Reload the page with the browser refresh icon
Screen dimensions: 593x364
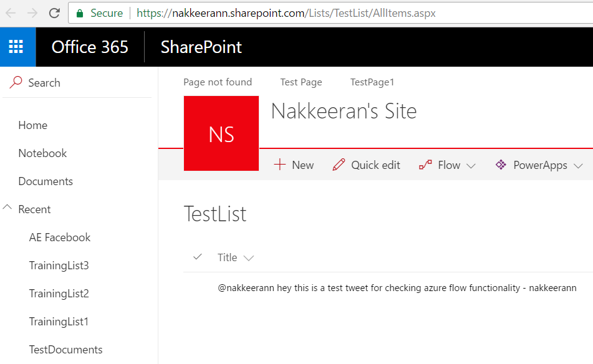[x=54, y=13]
